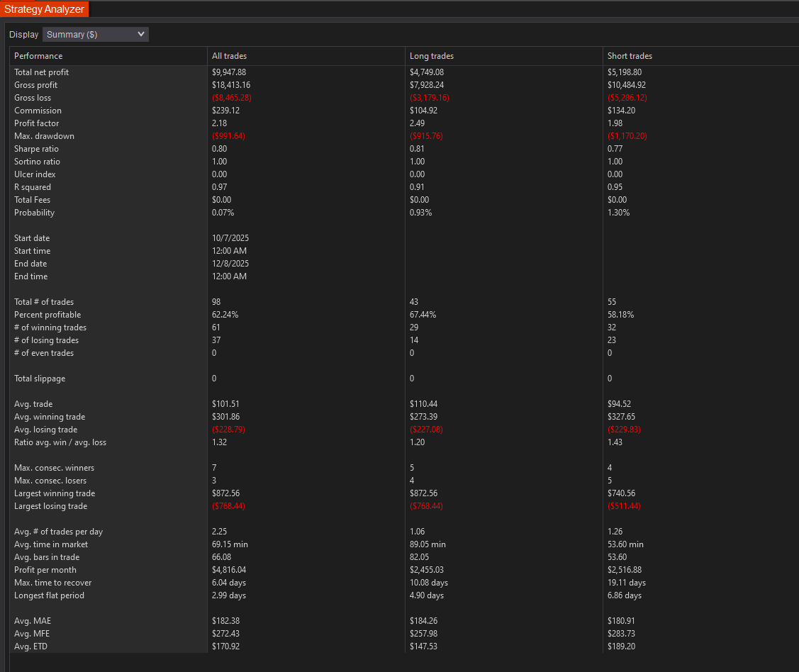The width and height of the screenshot is (799, 672).
Task: Click the Start date value 10/7/2025
Action: pos(230,238)
